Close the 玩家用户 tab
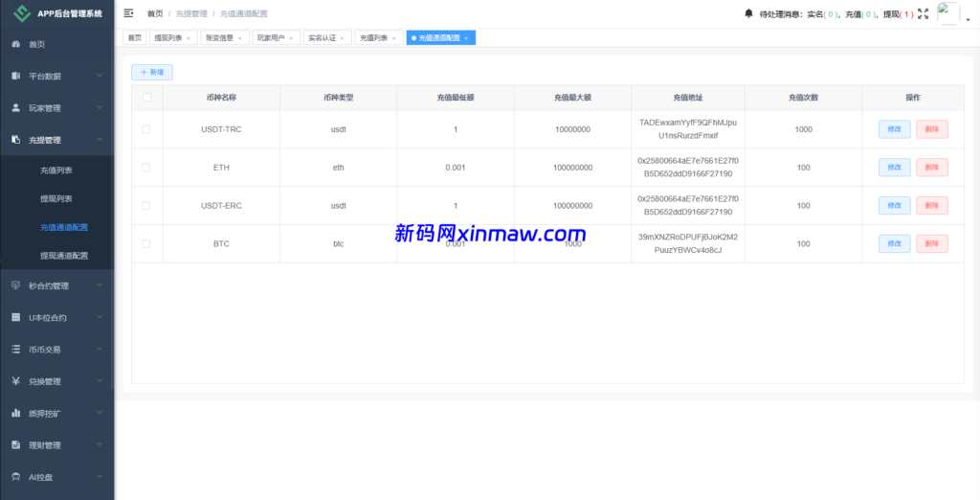The width and height of the screenshot is (980, 500). (291, 38)
